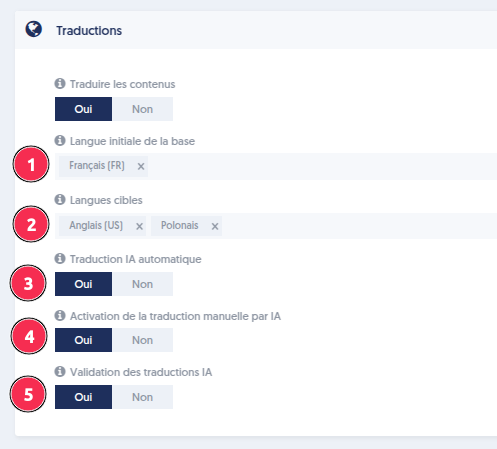497x449 pixels.
Task: Click info icon for Langue initiale de la base
Action: click(x=60, y=141)
